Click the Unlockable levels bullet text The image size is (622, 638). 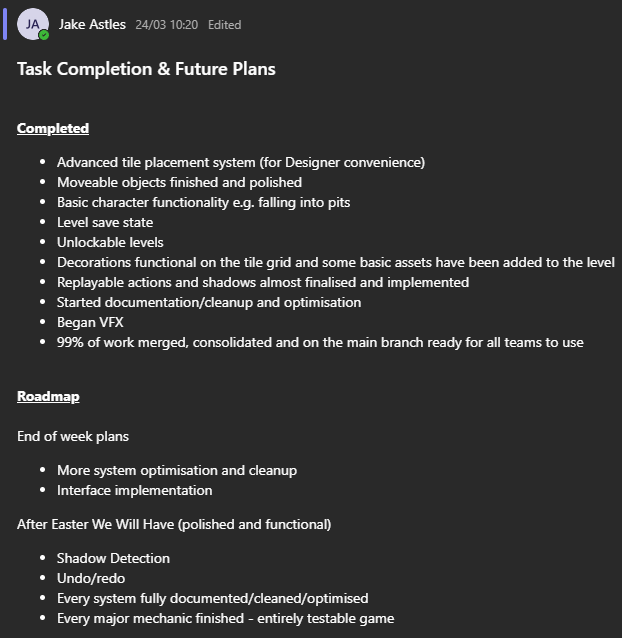pos(110,243)
